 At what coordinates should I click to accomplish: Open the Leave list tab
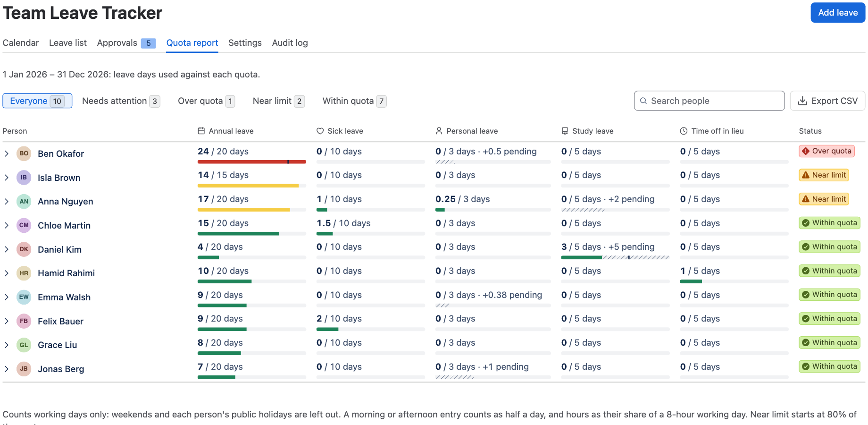point(68,43)
